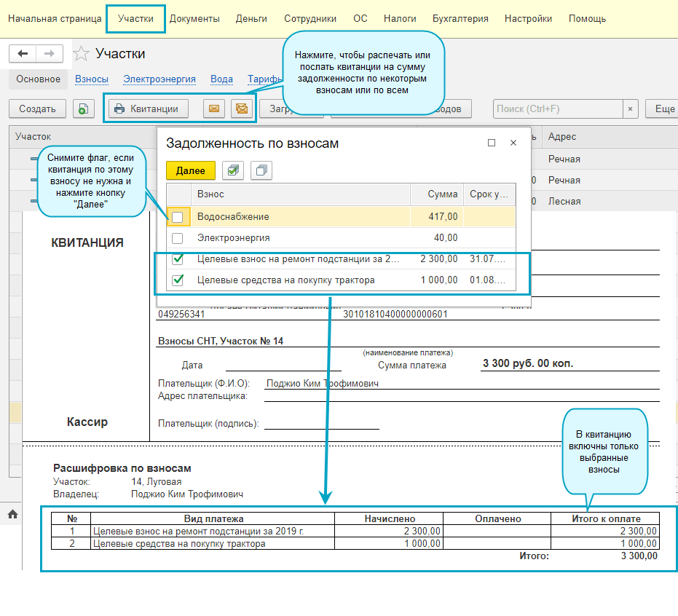Toggle the Водоснабжение checkbox
Screen dimensions: 678x616
tap(178, 217)
